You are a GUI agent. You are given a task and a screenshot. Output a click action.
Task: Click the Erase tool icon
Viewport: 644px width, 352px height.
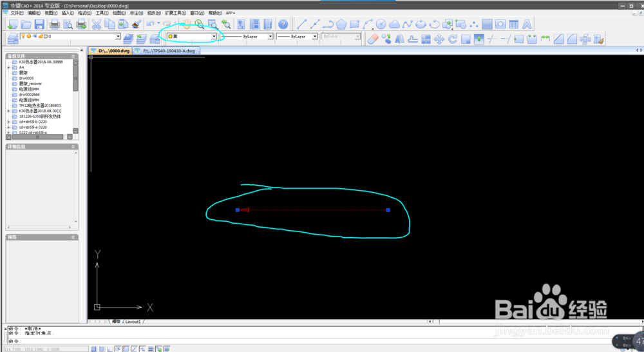[x=373, y=39]
